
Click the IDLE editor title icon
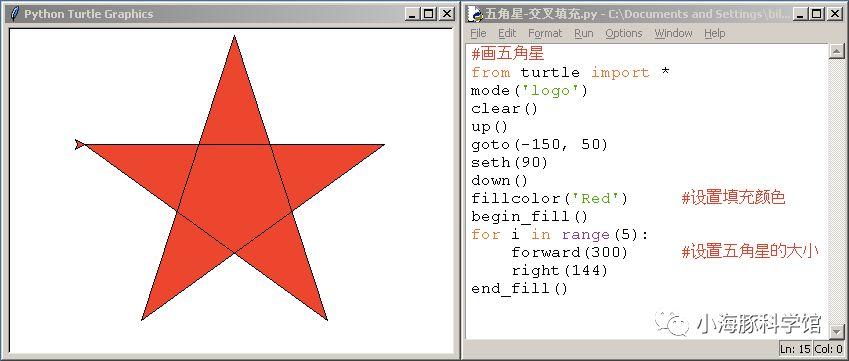pos(476,14)
